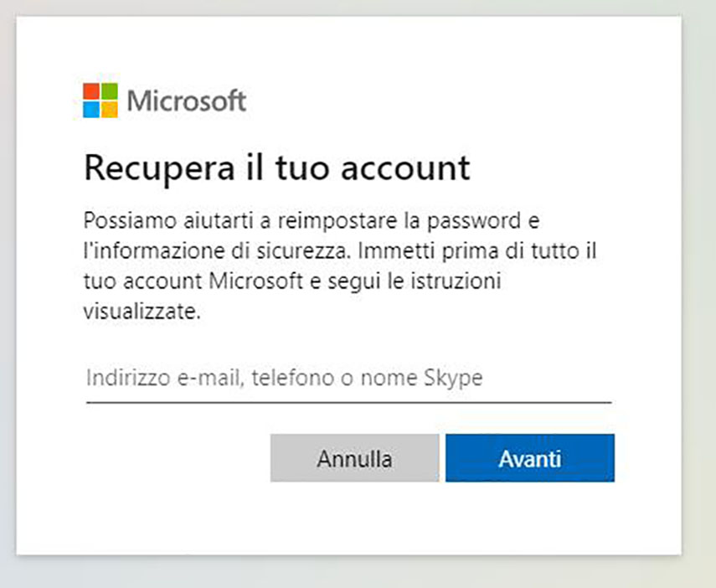Tap the colorful window icon in the header
716x588 pixels.
click(100, 99)
